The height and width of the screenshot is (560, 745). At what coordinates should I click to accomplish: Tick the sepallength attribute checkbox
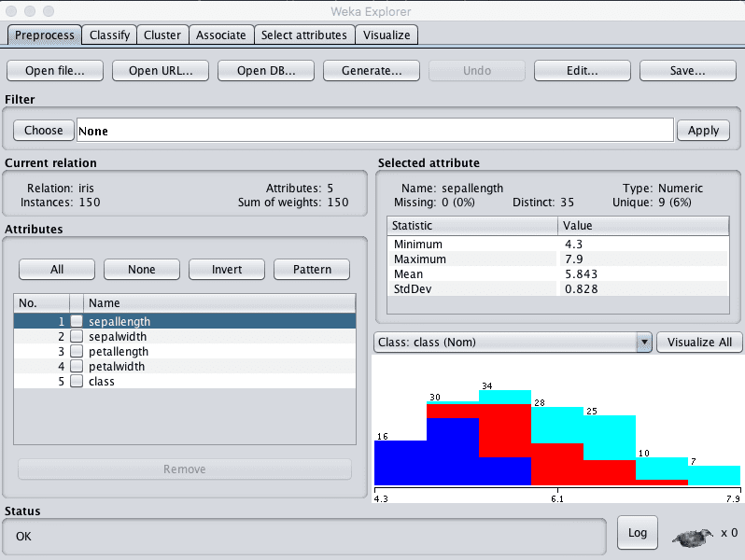pos(77,321)
